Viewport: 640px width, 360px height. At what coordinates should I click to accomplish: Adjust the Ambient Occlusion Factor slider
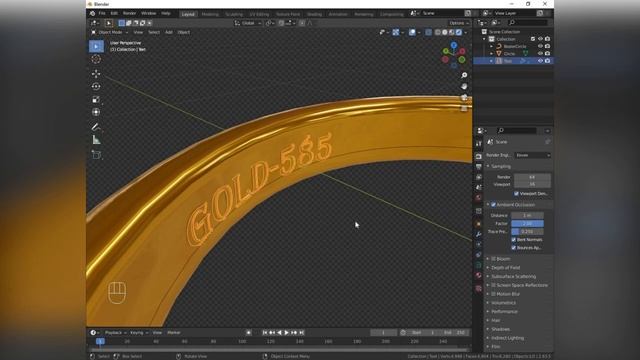pos(527,224)
